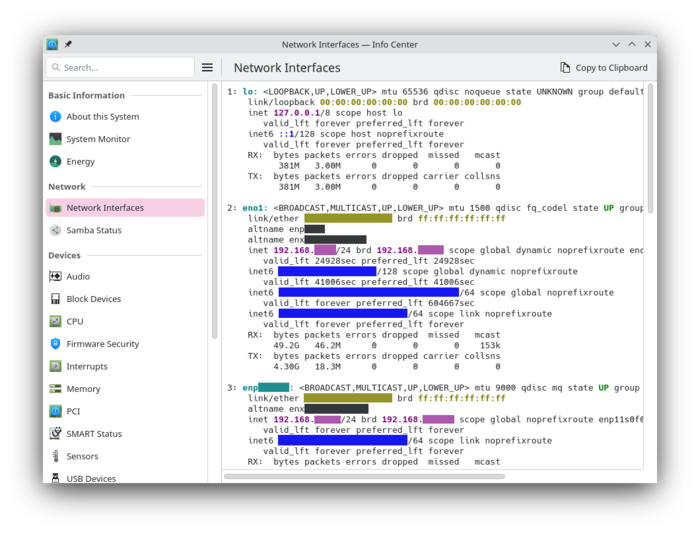This screenshot has width=700, height=534.
Task: Open Block Devices information
Action: [x=93, y=299]
